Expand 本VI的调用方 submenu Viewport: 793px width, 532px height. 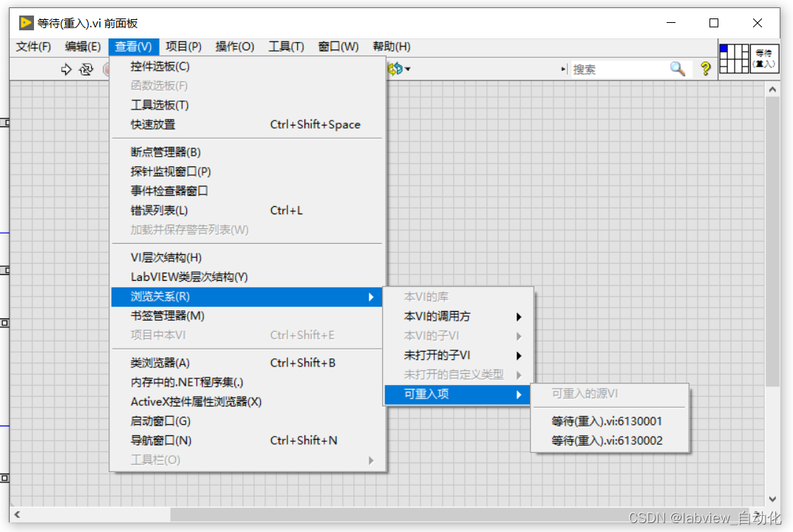457,316
